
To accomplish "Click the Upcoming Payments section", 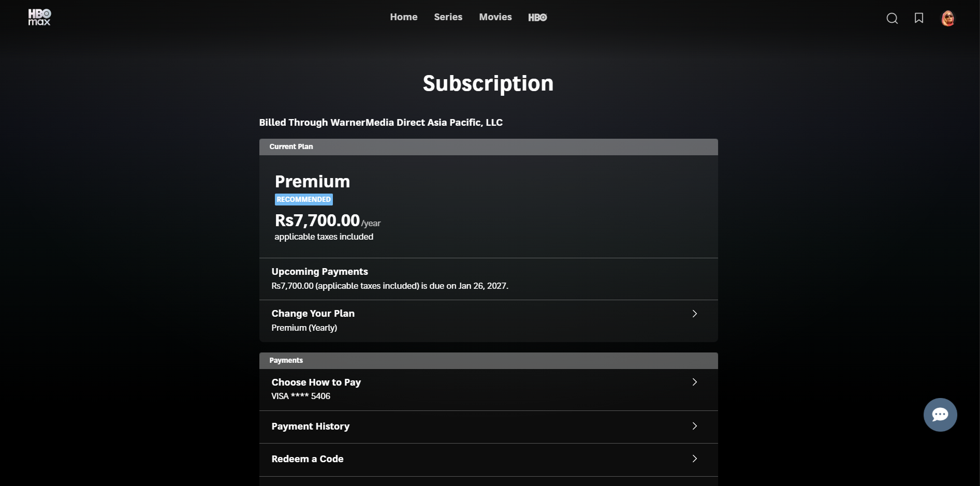I will pyautogui.click(x=319, y=272).
